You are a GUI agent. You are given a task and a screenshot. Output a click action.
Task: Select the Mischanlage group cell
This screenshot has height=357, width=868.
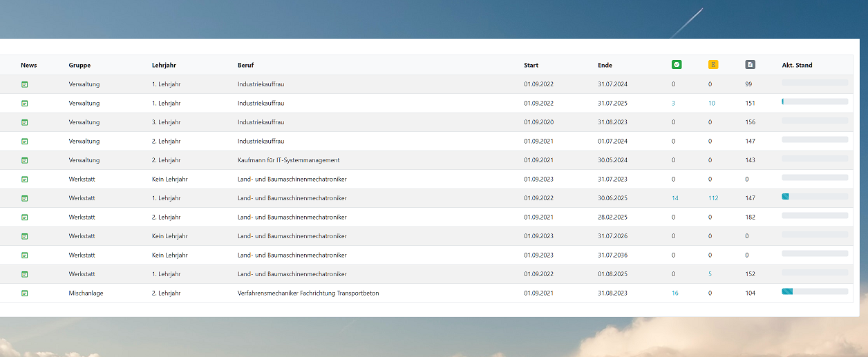click(x=86, y=293)
